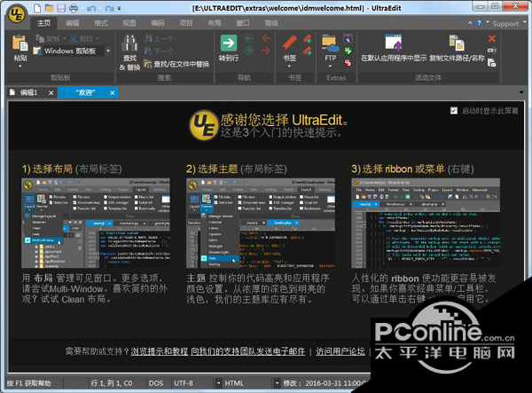
Task: Uncheck 启动时显示此屏幕 checkbox
Action: (x=454, y=111)
